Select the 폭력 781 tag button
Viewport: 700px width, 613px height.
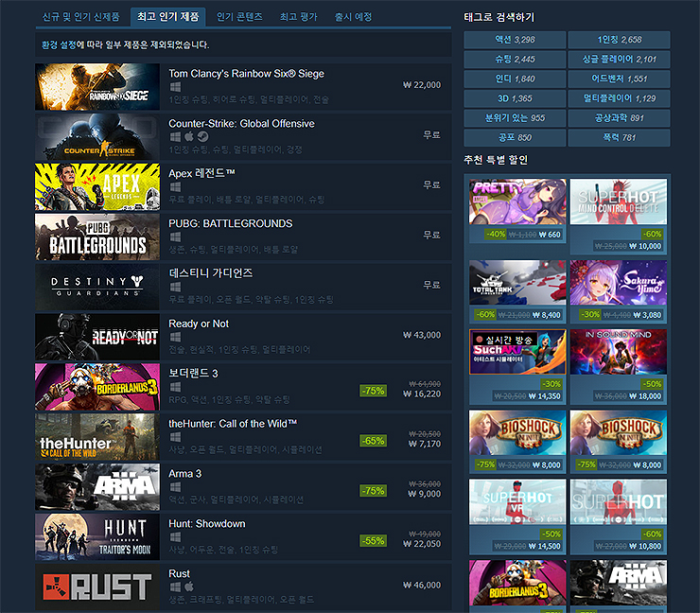pyautogui.click(x=620, y=138)
